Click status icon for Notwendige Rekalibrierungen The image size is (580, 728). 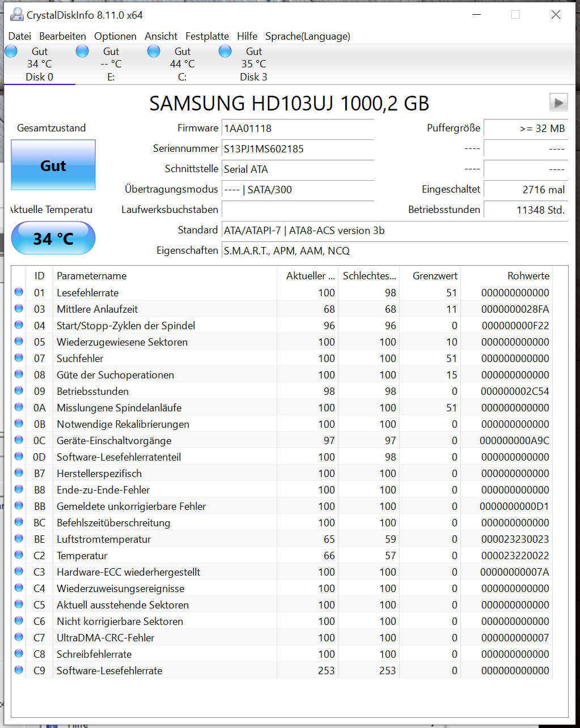click(x=19, y=424)
